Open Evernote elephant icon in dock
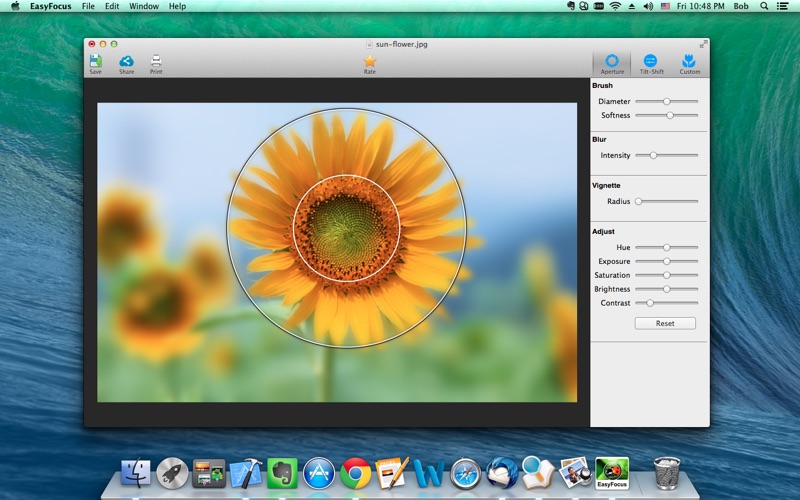 (x=282, y=473)
